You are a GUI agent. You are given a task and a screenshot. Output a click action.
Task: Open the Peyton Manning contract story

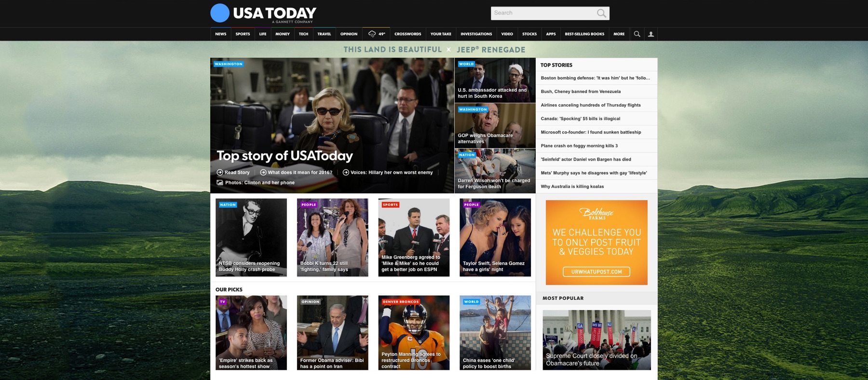click(x=414, y=333)
